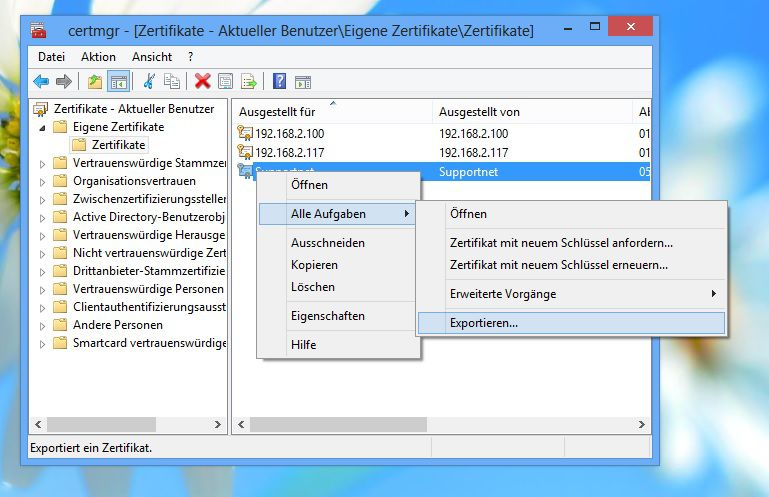
Task: Click the Supportnet issuer cell
Action: click(468, 172)
